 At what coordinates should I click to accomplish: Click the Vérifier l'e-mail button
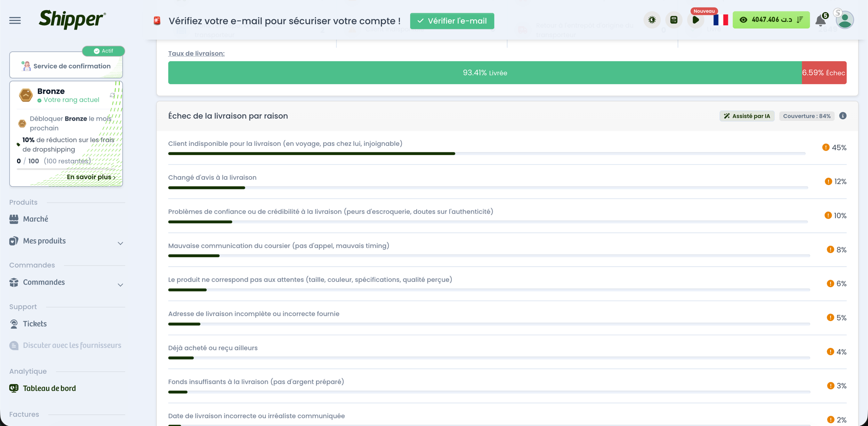point(452,21)
